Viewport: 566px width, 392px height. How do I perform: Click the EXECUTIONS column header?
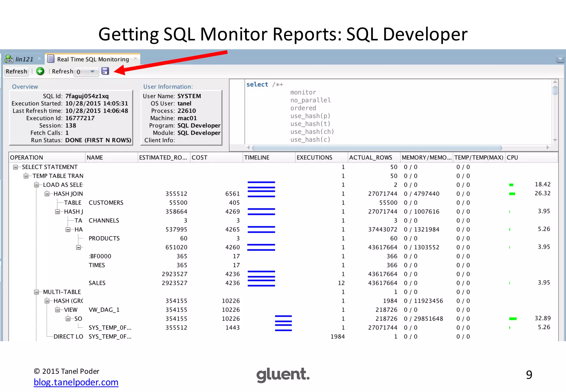[321, 158]
